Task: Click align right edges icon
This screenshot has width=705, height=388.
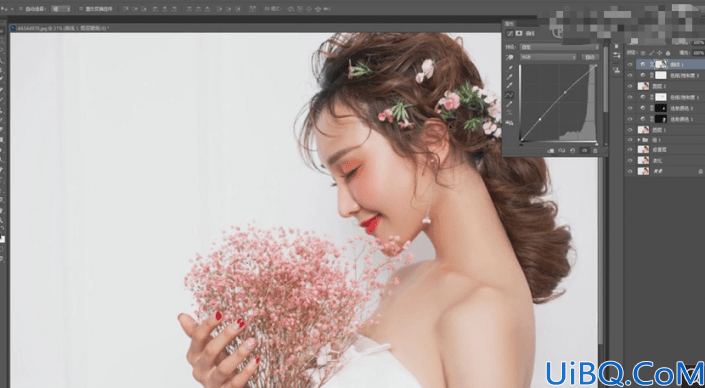Action: point(174,9)
